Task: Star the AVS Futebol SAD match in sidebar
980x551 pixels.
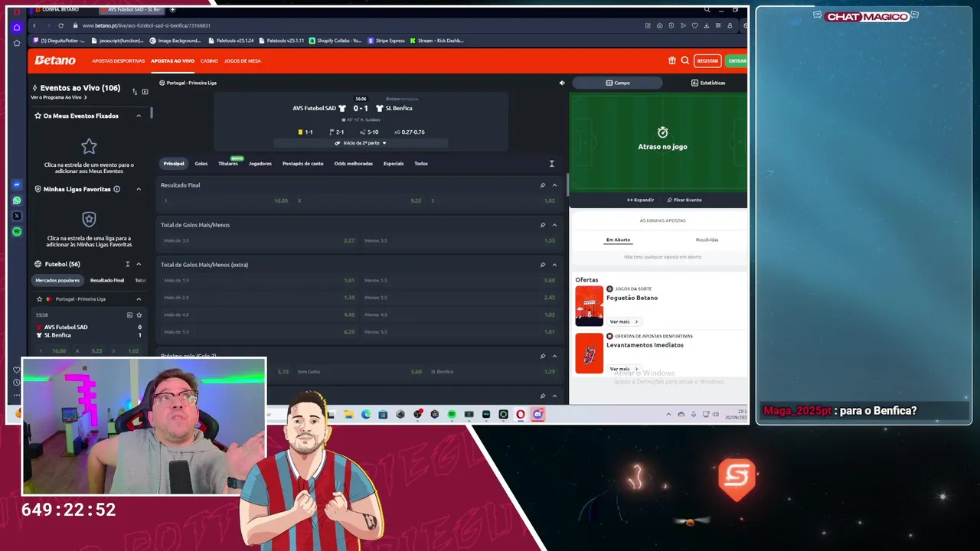Action: click(x=139, y=315)
